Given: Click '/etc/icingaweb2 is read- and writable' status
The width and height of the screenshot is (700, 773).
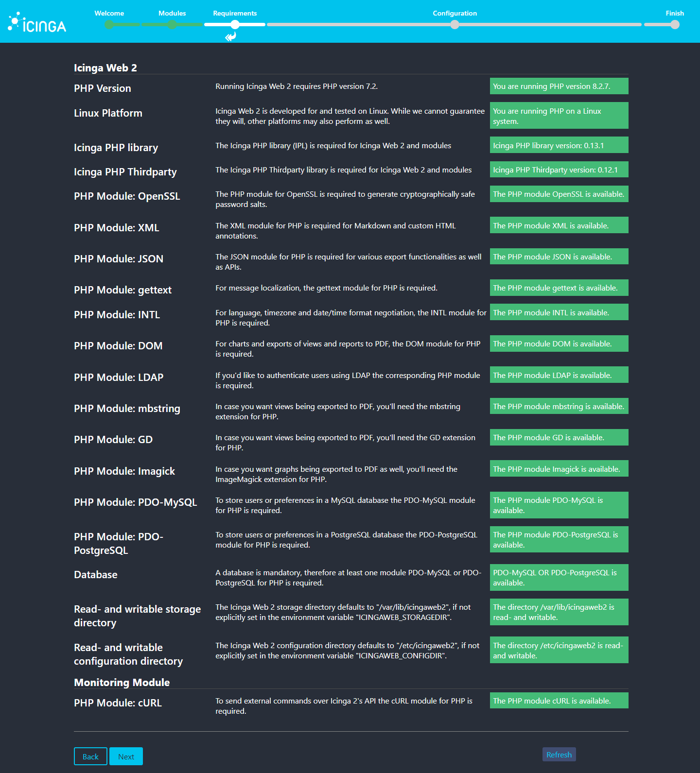Looking at the screenshot, I should [x=559, y=650].
